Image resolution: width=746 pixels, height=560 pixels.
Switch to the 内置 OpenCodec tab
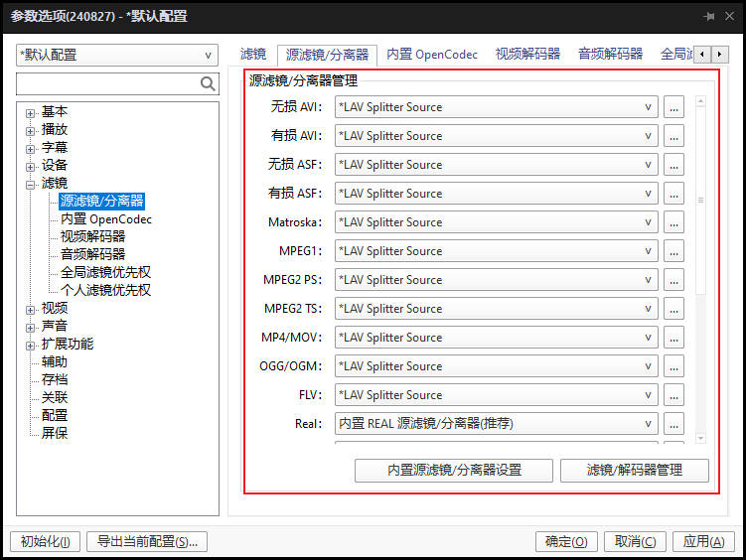click(432, 55)
